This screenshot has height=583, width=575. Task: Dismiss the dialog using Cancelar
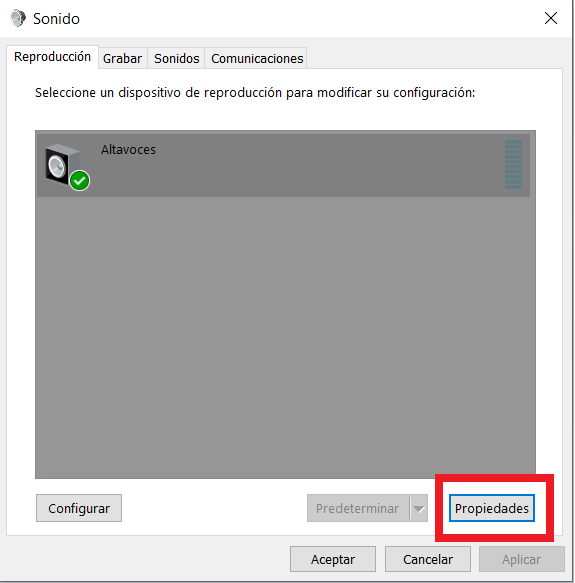click(x=428, y=559)
